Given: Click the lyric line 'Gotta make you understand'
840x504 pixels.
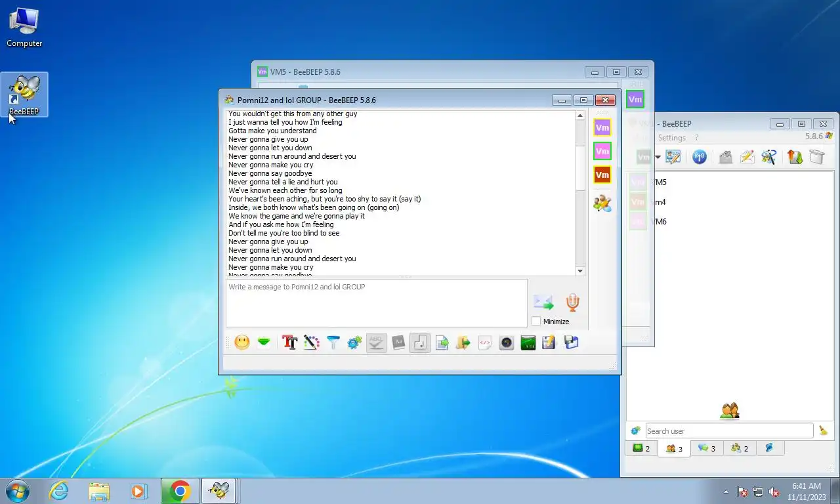Looking at the screenshot, I should coord(272,131).
